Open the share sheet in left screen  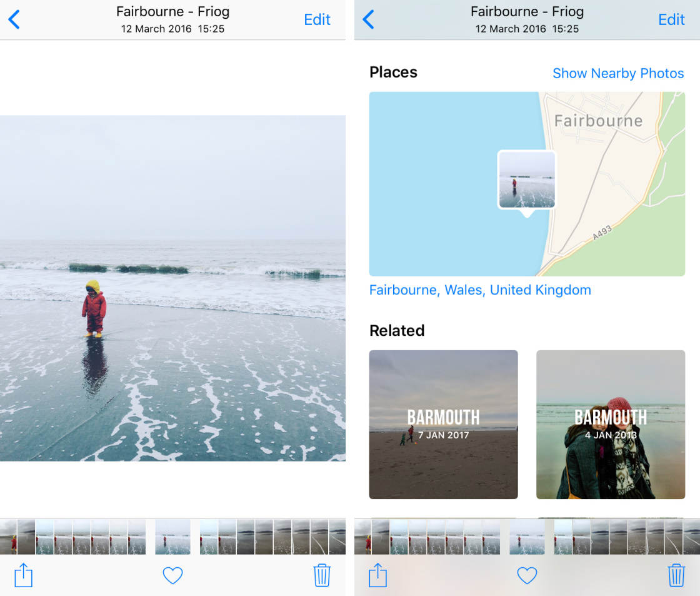pyautogui.click(x=24, y=575)
